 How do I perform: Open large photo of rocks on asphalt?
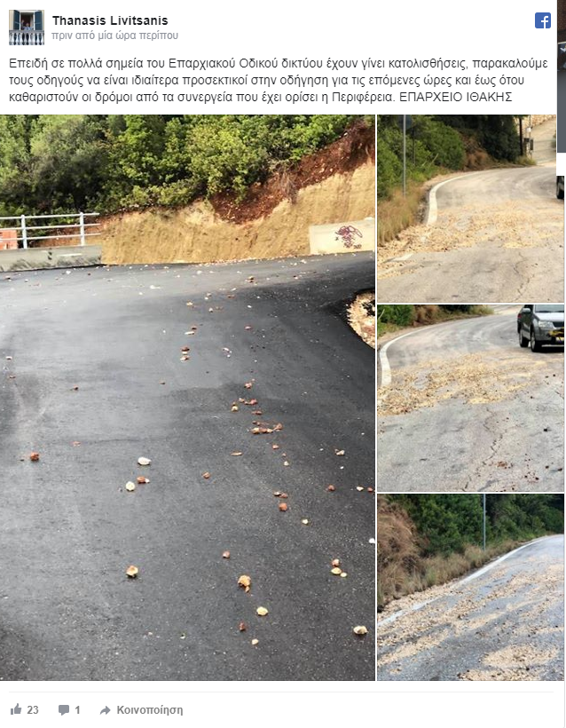[187, 398]
